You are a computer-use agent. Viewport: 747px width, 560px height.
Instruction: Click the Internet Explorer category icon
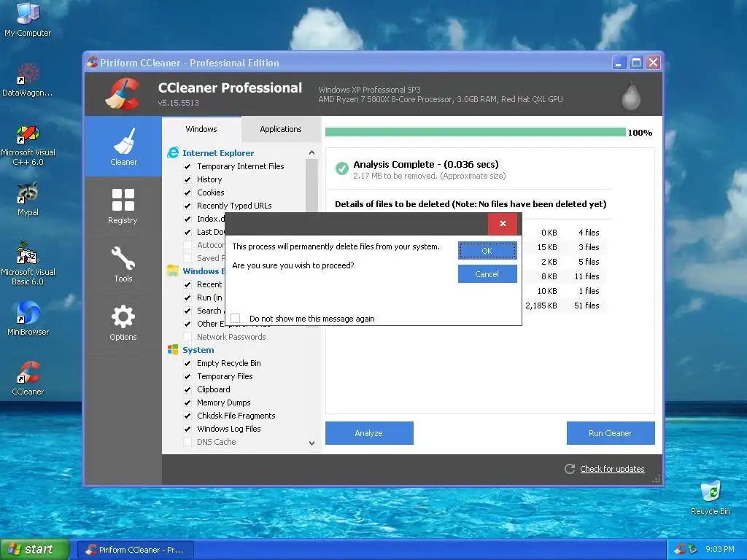tap(173, 153)
